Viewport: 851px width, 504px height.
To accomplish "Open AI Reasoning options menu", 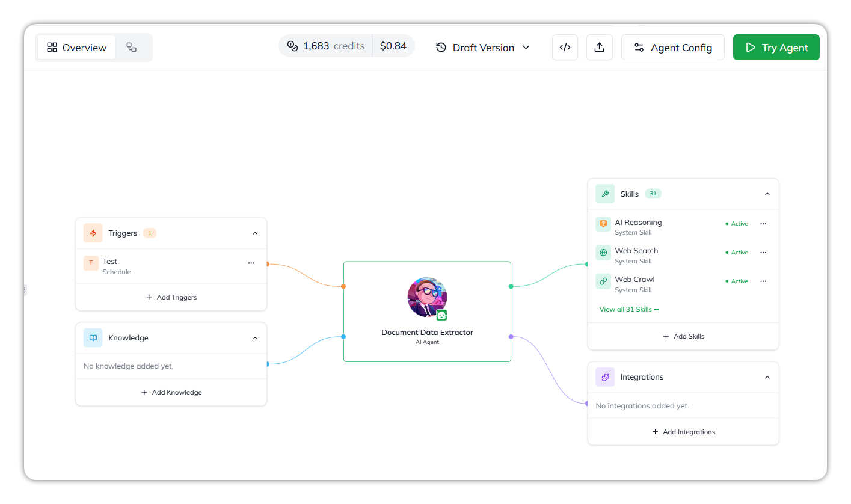I will click(763, 224).
